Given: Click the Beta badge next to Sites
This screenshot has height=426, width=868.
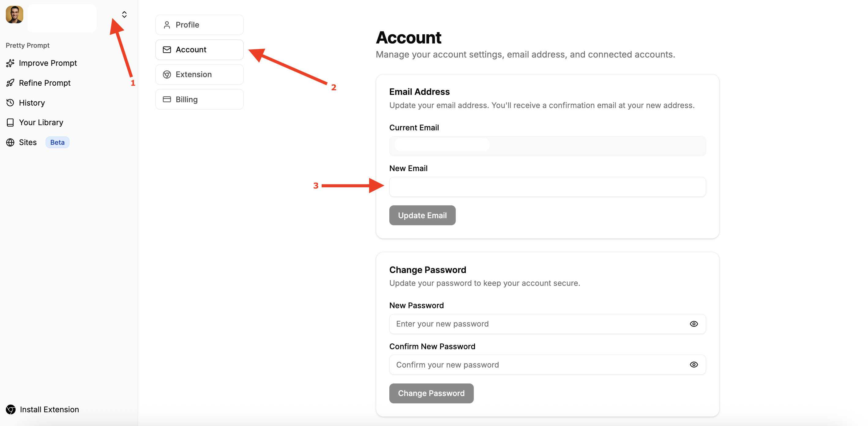Looking at the screenshot, I should (57, 142).
